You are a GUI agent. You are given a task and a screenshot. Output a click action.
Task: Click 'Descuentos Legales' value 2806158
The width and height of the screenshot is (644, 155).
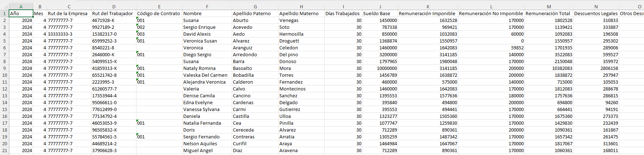[596, 68]
